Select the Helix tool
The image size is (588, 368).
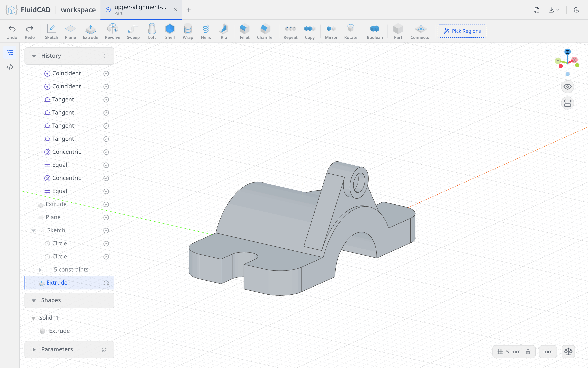[206, 31]
